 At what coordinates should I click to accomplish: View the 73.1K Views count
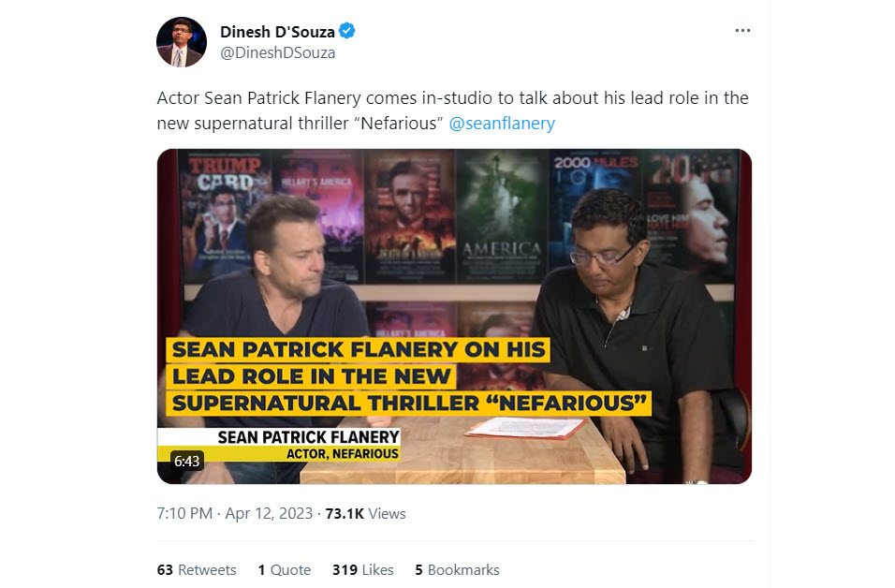(365, 513)
